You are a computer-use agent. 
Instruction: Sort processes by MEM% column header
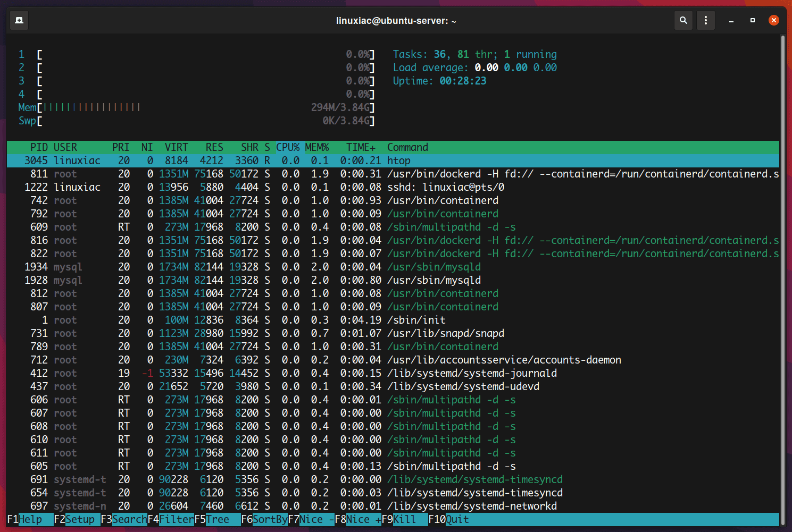317,147
